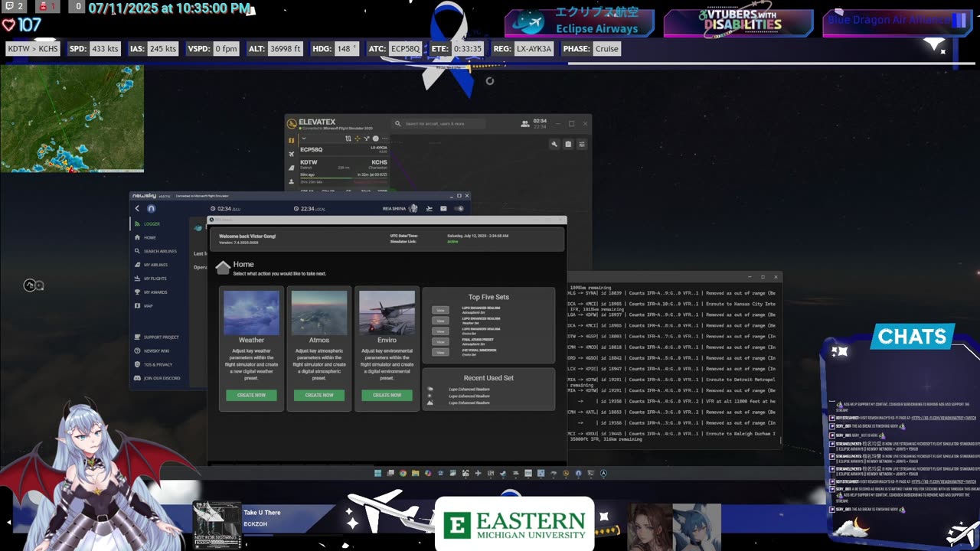The width and height of the screenshot is (980, 551).
Task: Click the Atmos card thumbnail image
Action: pyautogui.click(x=319, y=312)
